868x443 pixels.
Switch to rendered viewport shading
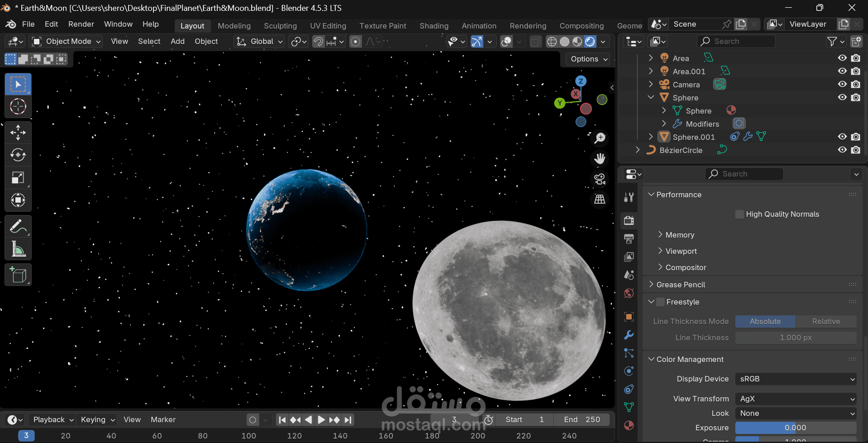point(590,42)
